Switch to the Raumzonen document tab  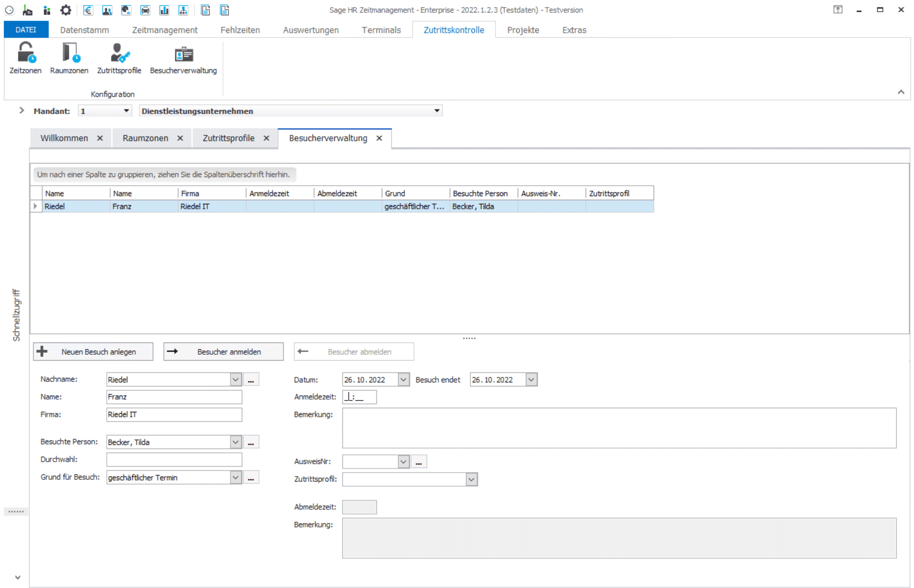[x=145, y=138]
